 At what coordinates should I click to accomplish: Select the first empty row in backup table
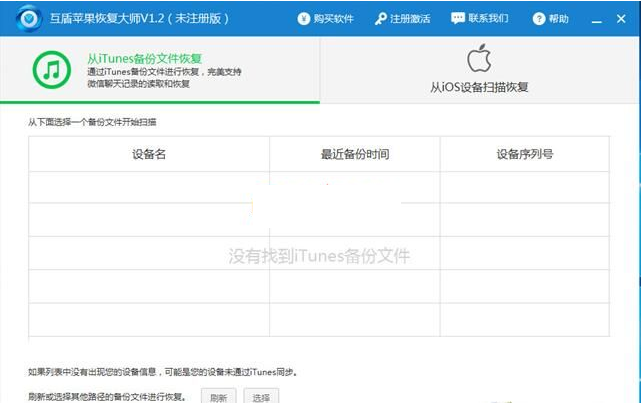tap(318, 187)
